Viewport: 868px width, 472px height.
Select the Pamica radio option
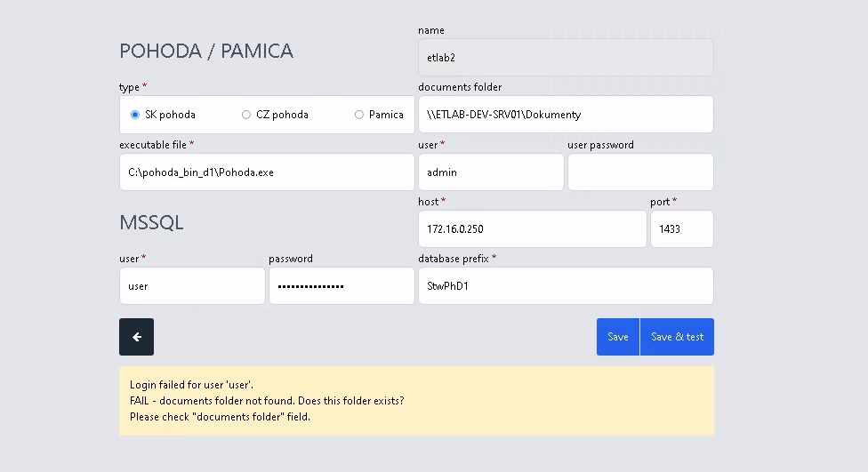359,115
